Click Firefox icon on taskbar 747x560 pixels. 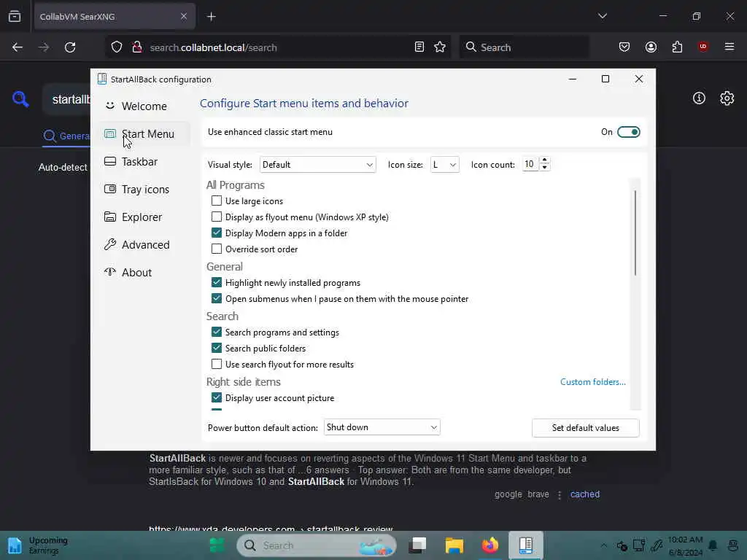click(x=490, y=545)
